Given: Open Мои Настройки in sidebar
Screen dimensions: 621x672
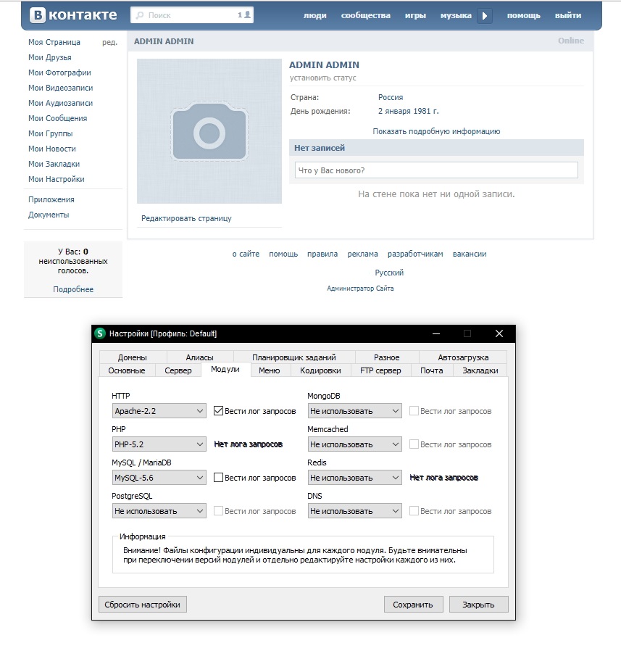Looking at the screenshot, I should point(56,179).
